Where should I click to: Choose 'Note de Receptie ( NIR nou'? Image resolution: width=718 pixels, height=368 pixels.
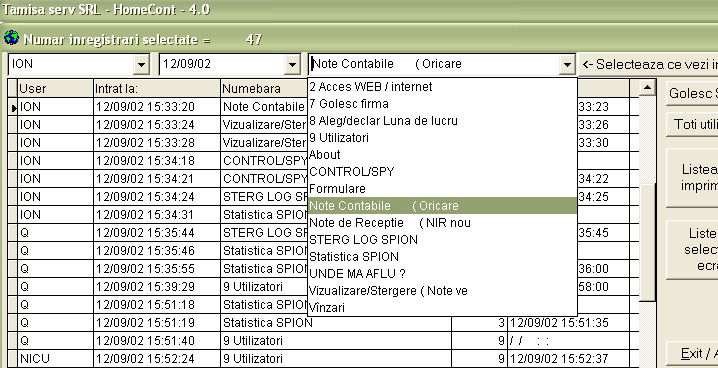point(442,222)
